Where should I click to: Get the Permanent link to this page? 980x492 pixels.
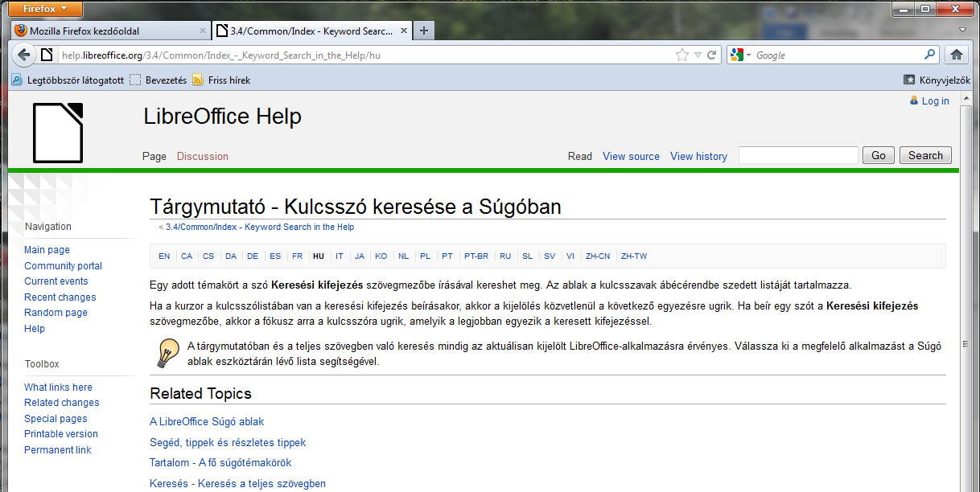[58, 450]
